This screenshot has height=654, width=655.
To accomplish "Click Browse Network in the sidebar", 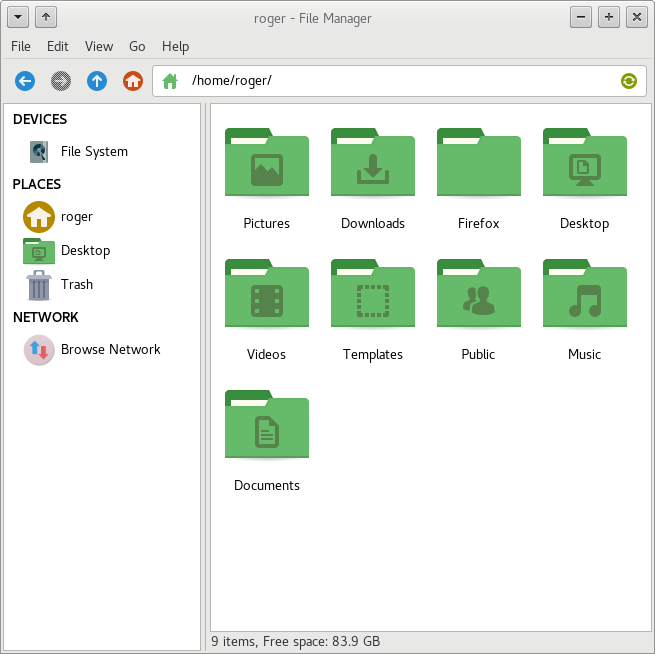I will 110,350.
